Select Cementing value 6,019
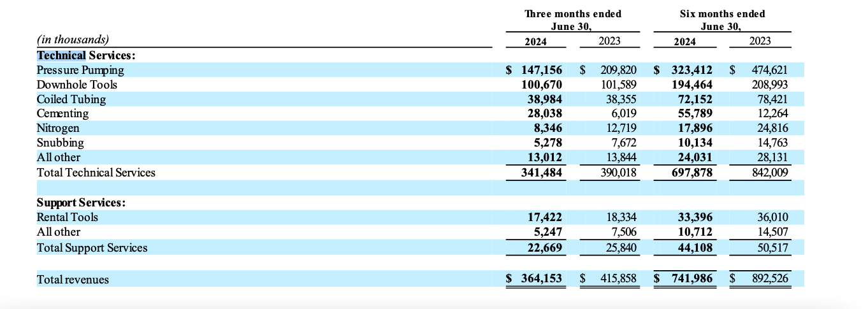Screen dimensions: 868x309 pyautogui.click(x=623, y=113)
